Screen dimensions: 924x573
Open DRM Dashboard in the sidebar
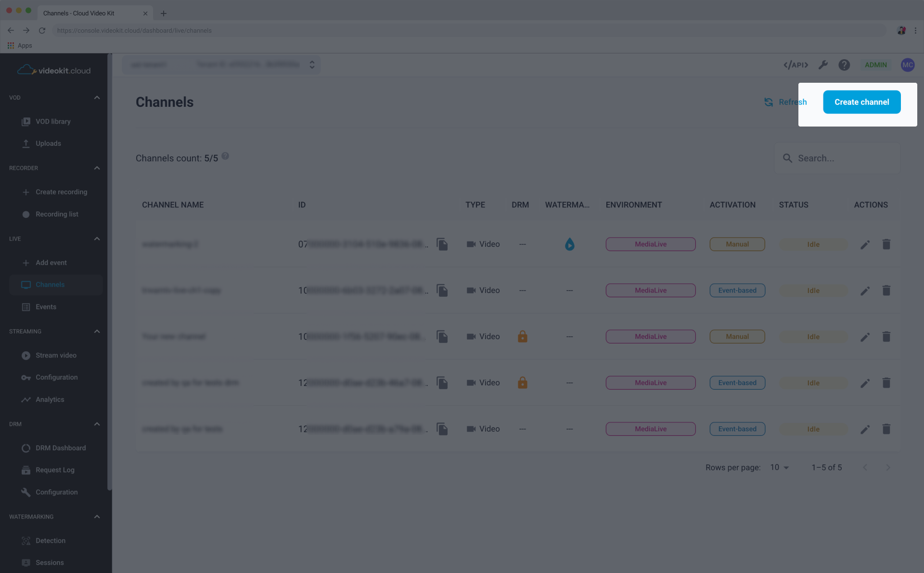click(61, 448)
